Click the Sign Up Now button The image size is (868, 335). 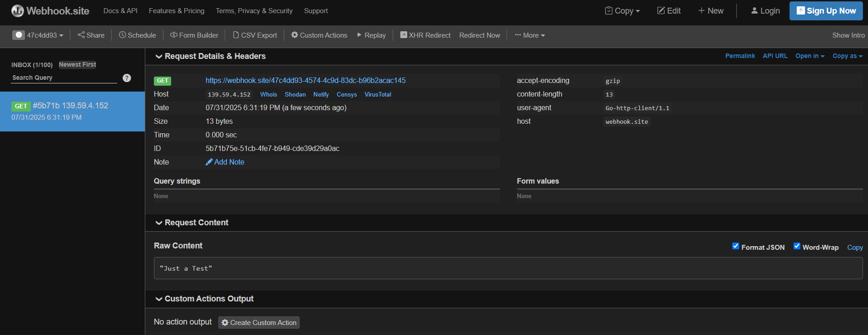pyautogui.click(x=826, y=11)
